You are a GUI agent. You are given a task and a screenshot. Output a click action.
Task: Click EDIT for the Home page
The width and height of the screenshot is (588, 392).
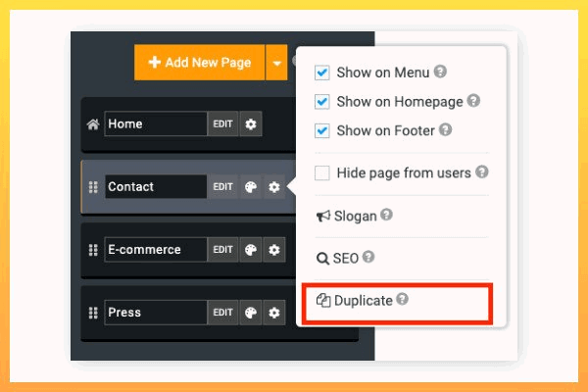tap(222, 123)
